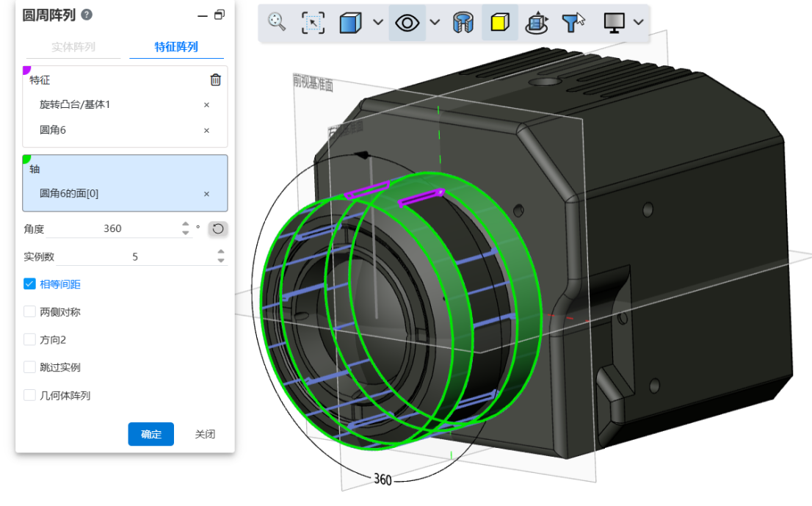The width and height of the screenshot is (812, 506).
Task: Remove 圆角6的面[0] axis selection
Action: tap(206, 194)
